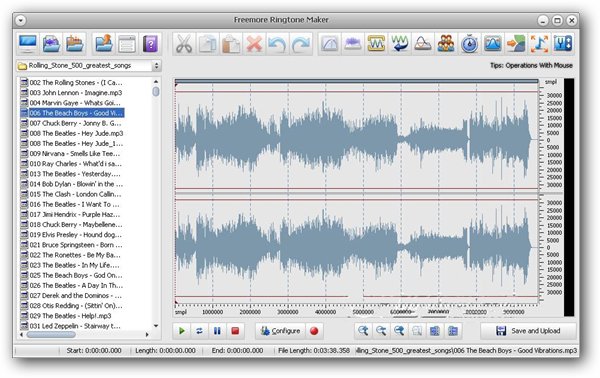Click inside the upper channel waveform
Viewport: 600px width, 378px height.
pos(357,140)
